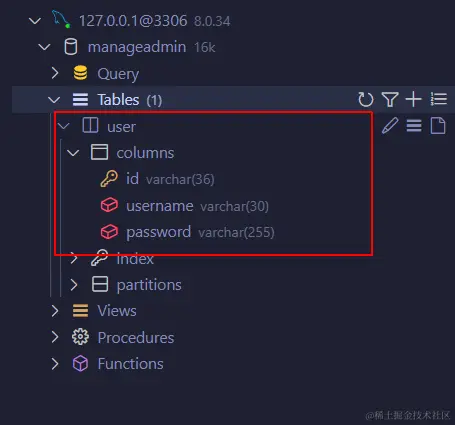Click the MySQL dolphin connection icon
Image resolution: width=455 pixels, height=425 pixels.
click(61, 19)
